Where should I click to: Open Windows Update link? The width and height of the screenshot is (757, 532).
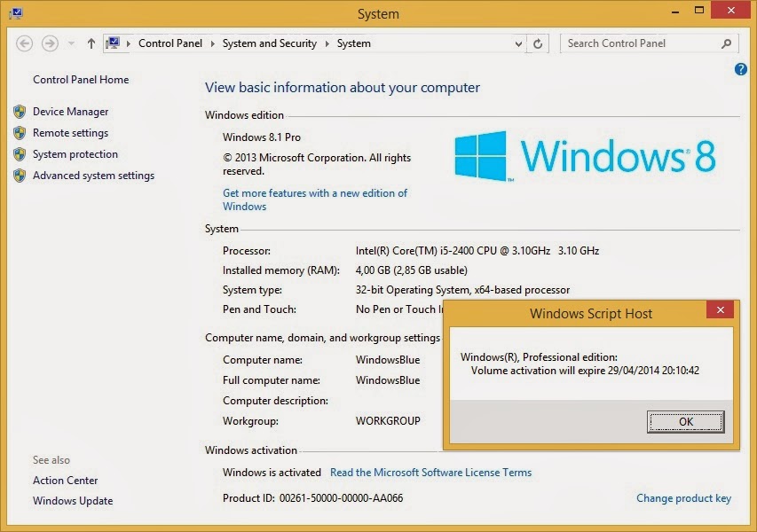pos(73,501)
